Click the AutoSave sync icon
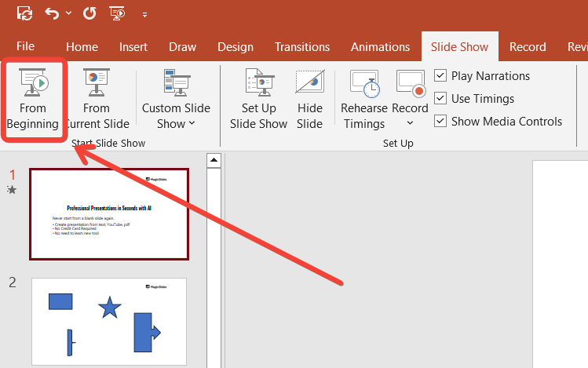 (24, 13)
